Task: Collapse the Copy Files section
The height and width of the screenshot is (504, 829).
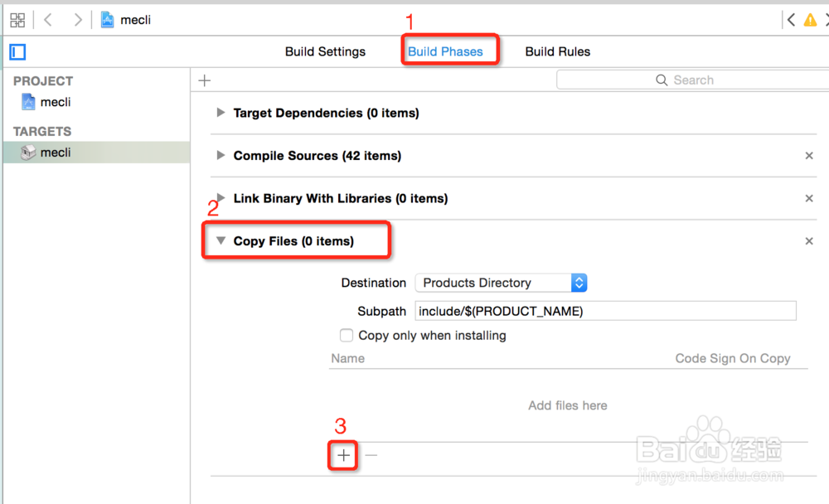Action: click(x=221, y=241)
